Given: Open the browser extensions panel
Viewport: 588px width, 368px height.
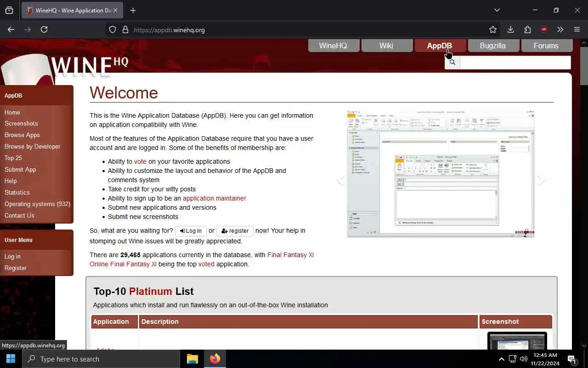Looking at the screenshot, I should pos(527,29).
